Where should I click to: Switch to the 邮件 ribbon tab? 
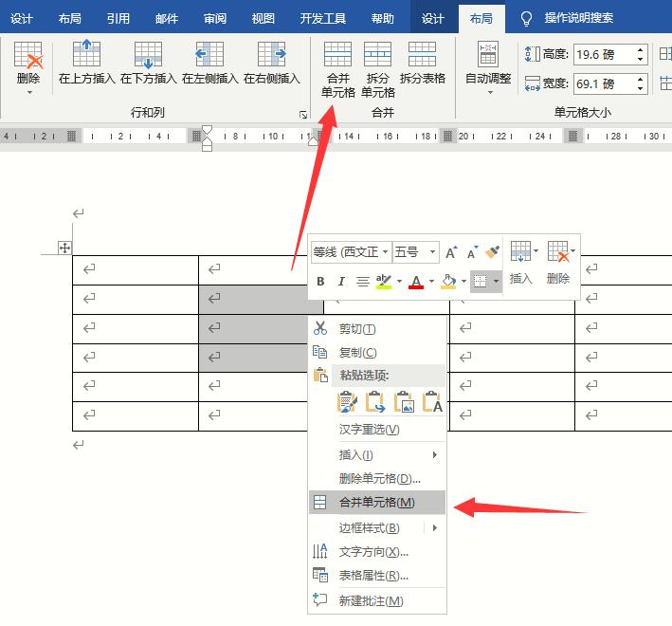(167, 18)
